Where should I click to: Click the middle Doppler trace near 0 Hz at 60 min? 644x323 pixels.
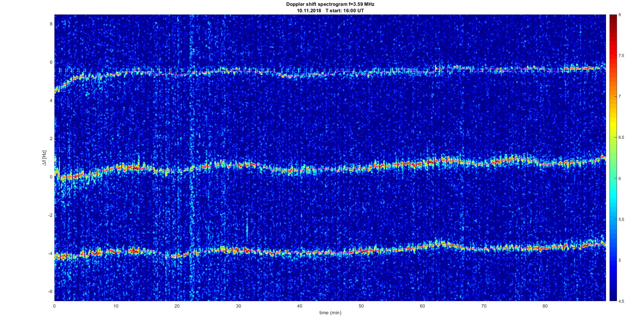422,163
